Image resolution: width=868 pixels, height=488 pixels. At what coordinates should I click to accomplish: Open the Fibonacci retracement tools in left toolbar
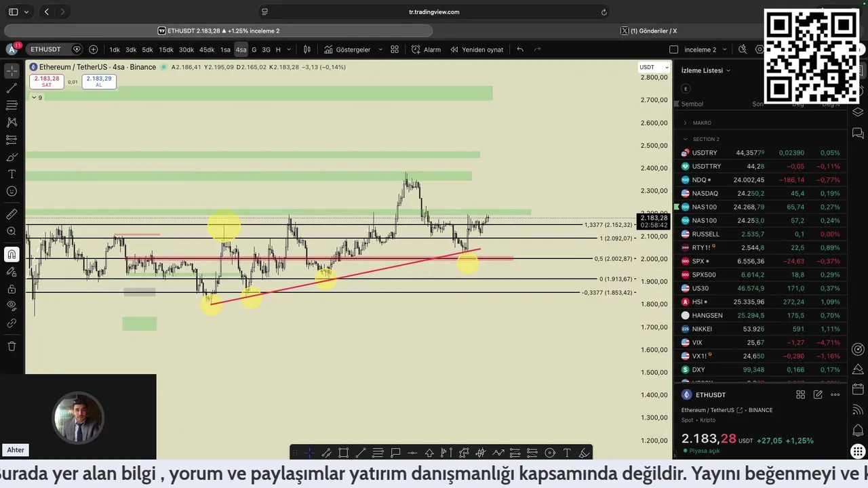[12, 105]
